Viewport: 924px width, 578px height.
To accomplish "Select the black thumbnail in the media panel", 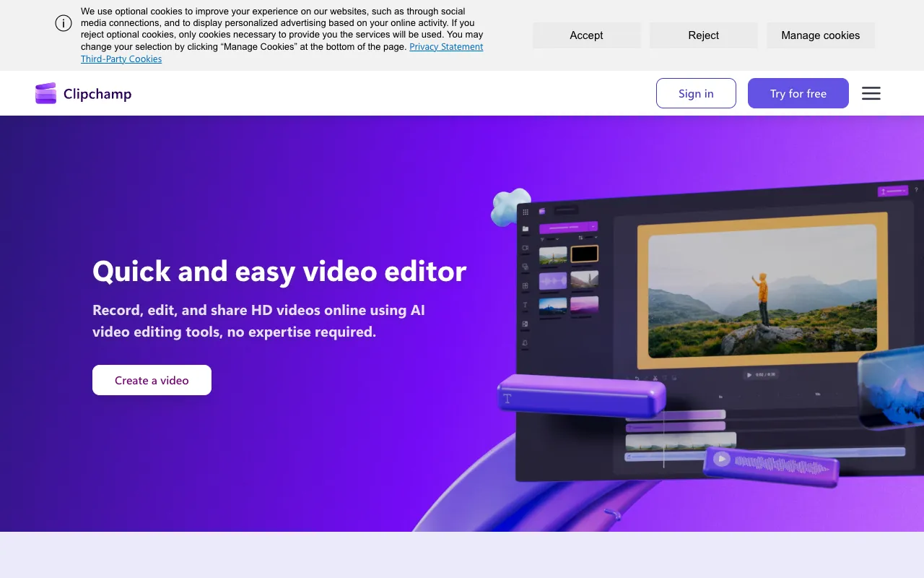I will click(x=584, y=254).
